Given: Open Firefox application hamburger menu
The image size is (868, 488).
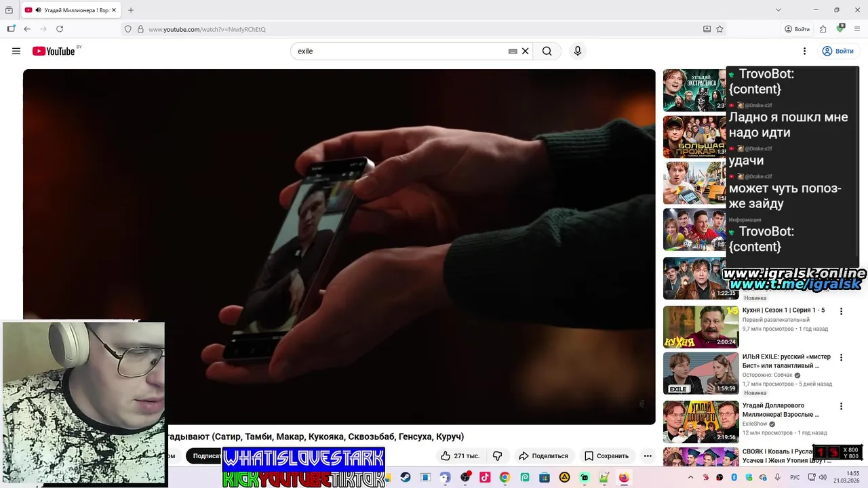Looking at the screenshot, I should 858,29.
